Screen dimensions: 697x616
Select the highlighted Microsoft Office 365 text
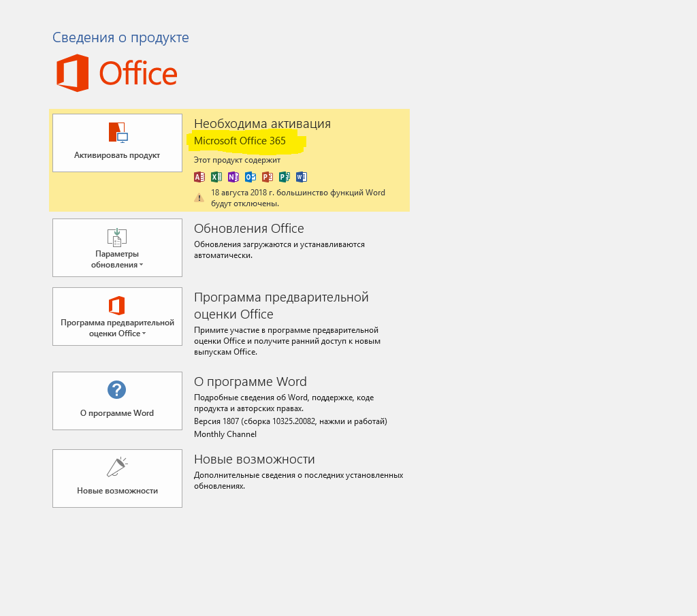pyautogui.click(x=240, y=141)
